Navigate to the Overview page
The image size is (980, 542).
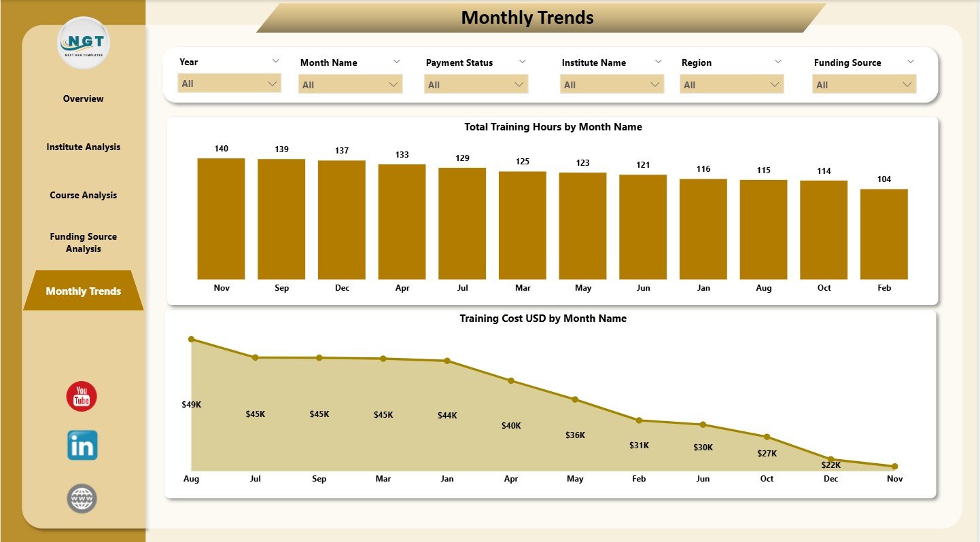click(x=83, y=98)
